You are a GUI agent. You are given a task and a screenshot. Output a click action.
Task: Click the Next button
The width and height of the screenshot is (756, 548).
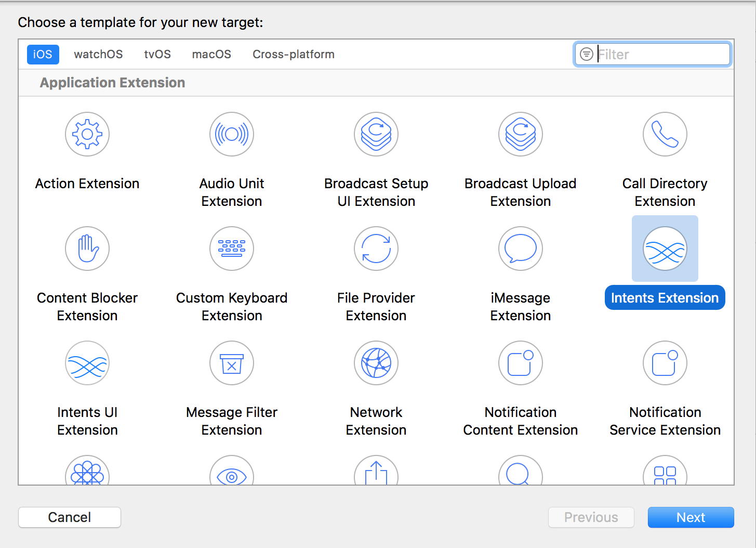pos(691,517)
